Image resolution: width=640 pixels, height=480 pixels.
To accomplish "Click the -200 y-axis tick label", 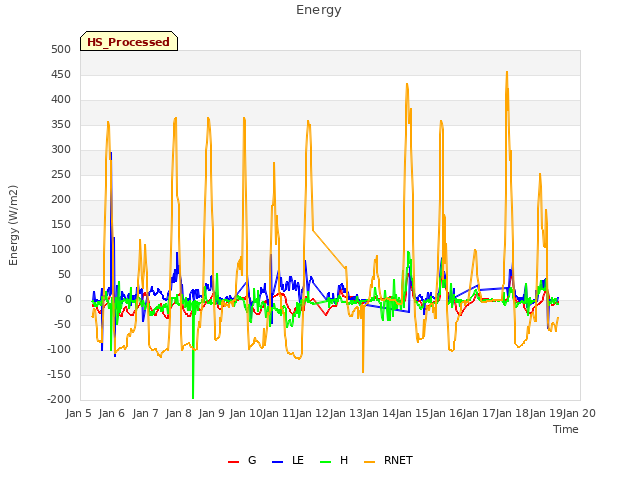I will (x=59, y=400).
